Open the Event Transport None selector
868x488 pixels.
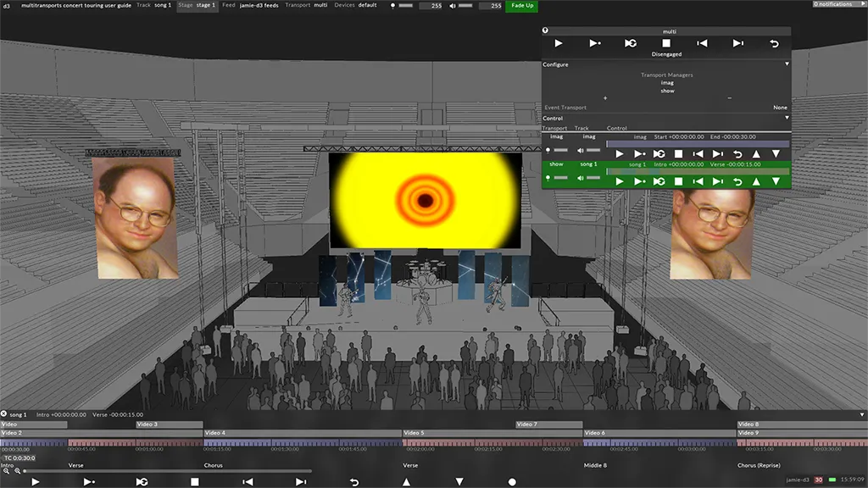click(x=780, y=108)
